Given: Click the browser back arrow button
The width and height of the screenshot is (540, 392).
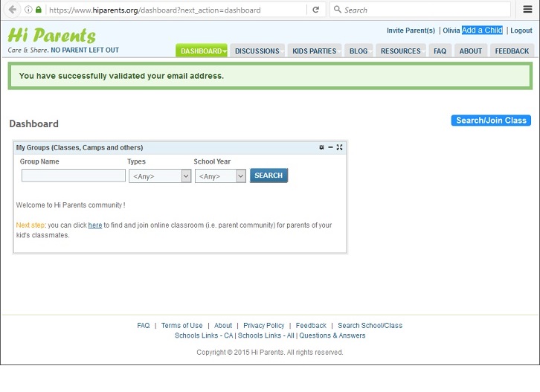Looking at the screenshot, I should coord(13,10).
